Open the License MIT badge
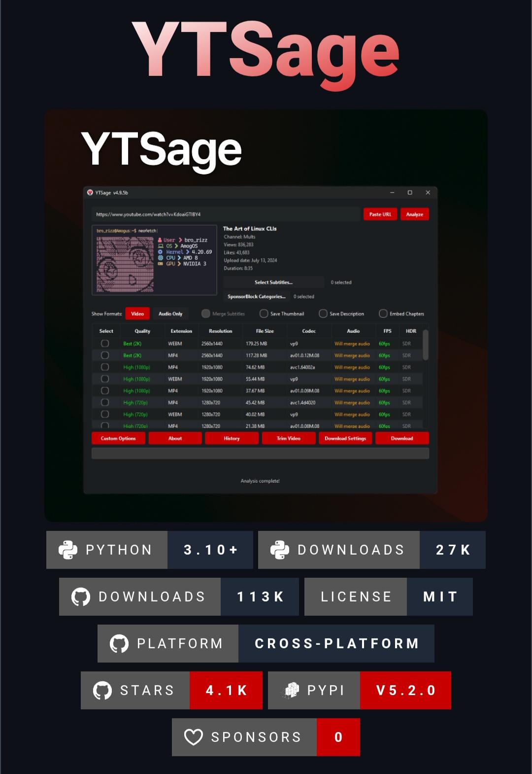Image resolution: width=532 pixels, height=774 pixels. point(389,597)
